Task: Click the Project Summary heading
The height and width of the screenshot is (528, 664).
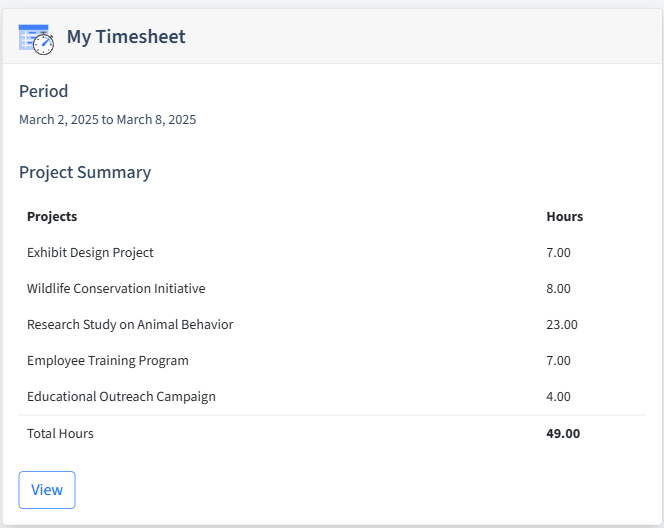Action: (x=85, y=172)
